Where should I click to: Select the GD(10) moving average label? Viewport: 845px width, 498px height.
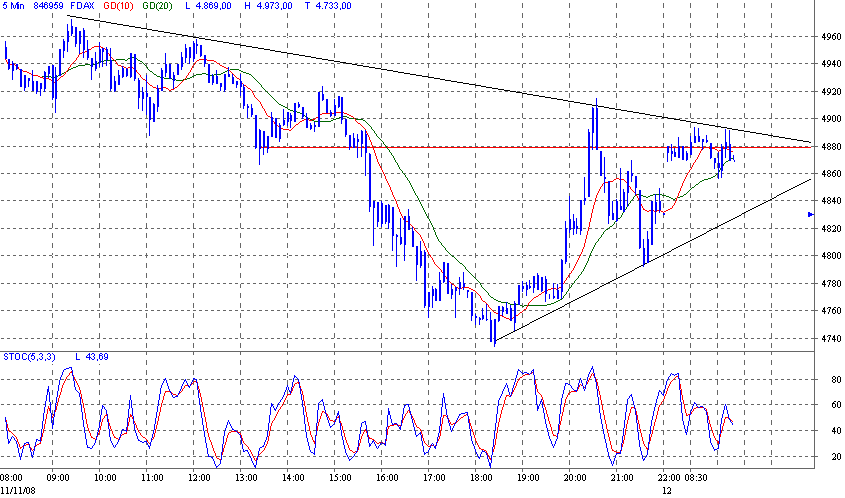pos(119,6)
